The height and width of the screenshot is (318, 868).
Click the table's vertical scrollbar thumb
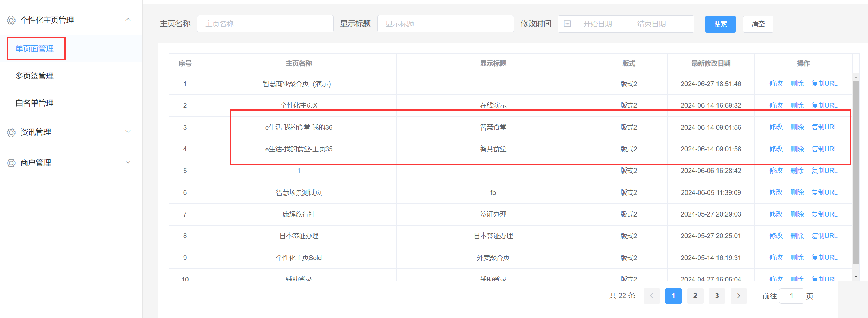click(856, 171)
